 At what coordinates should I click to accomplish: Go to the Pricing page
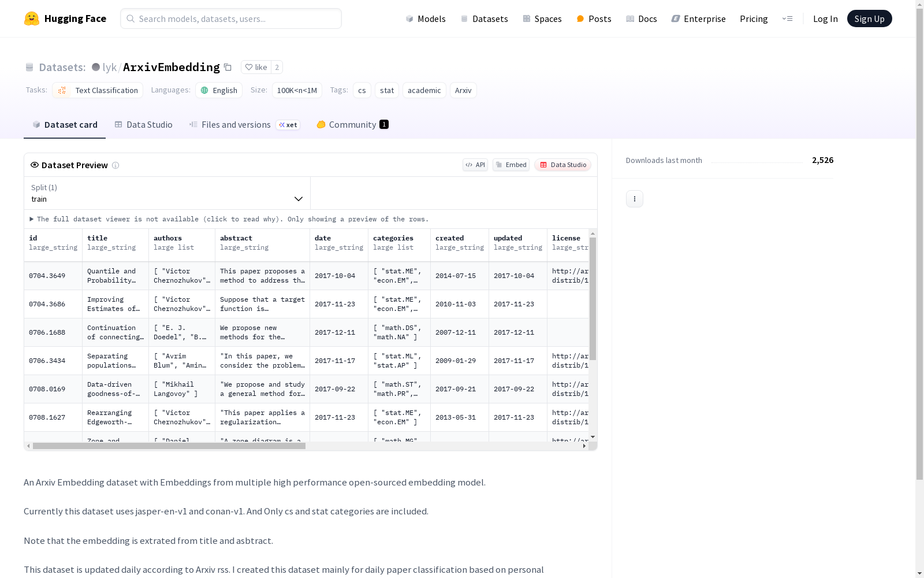click(x=754, y=18)
